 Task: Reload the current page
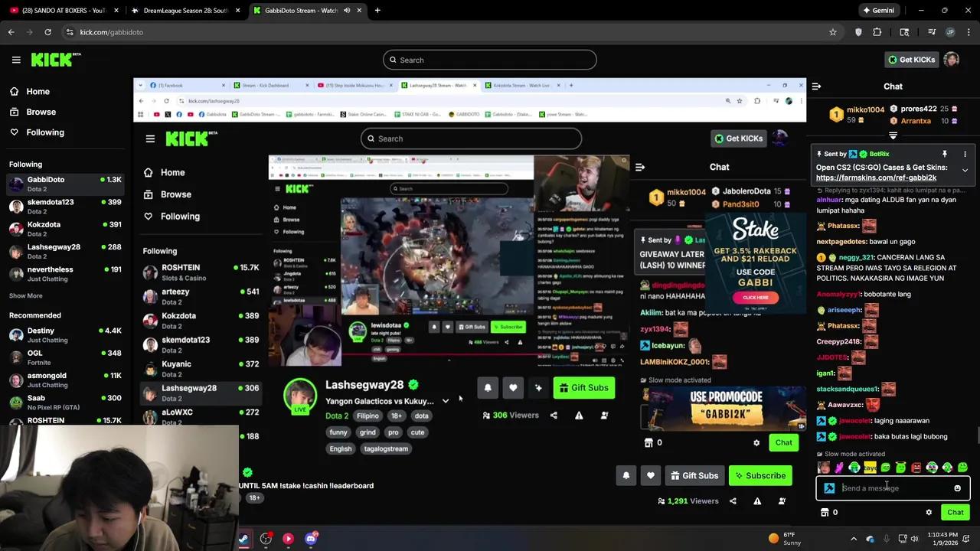point(47,32)
